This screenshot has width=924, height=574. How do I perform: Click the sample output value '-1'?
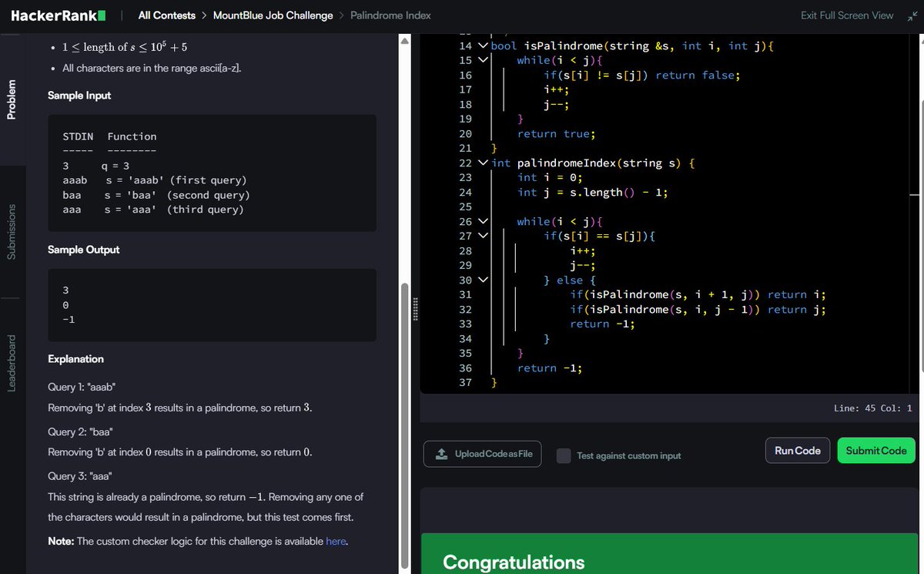tap(69, 319)
